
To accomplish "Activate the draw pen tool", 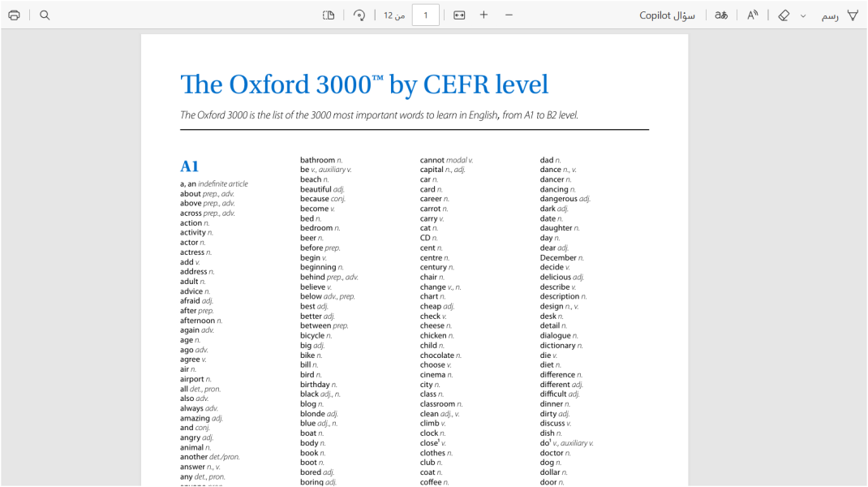I will point(852,15).
